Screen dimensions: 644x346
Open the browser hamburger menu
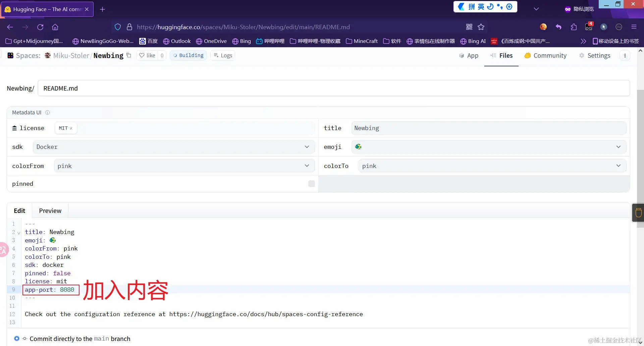pos(634,27)
